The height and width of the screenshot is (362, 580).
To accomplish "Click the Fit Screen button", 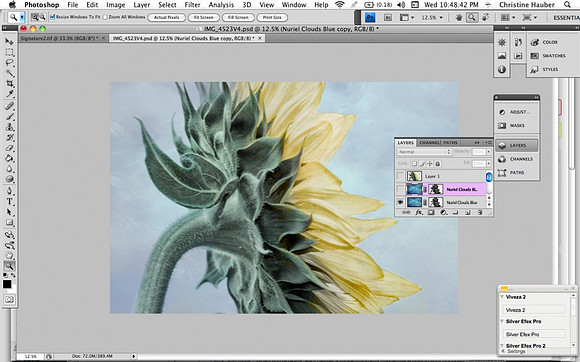I will pyautogui.click(x=204, y=17).
